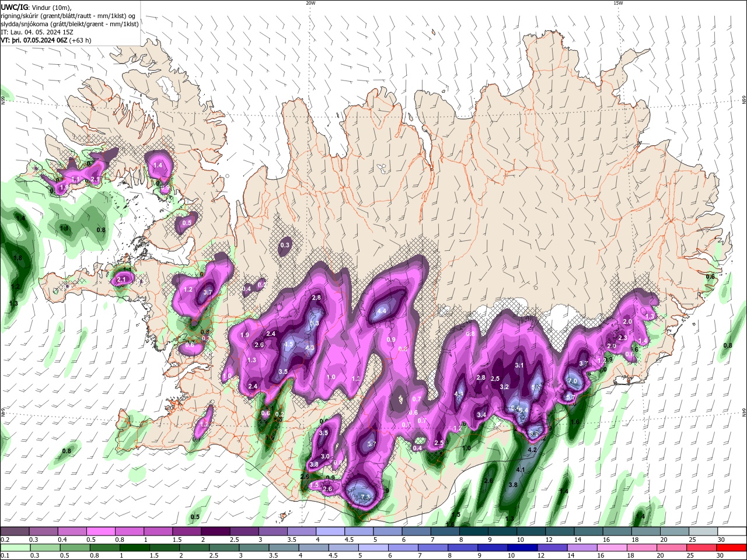Click the '(+63 h)' forecast offset text
This screenshot has height=560, width=747.
pyautogui.click(x=80, y=40)
